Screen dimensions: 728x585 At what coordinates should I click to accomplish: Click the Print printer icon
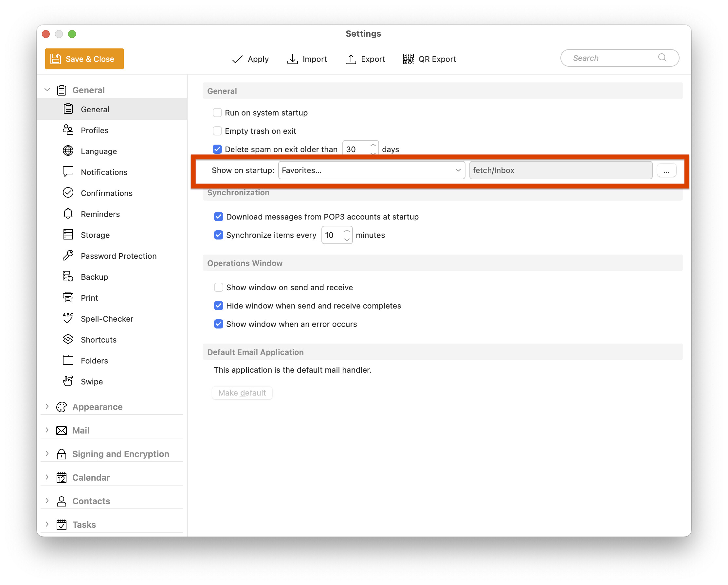point(68,297)
